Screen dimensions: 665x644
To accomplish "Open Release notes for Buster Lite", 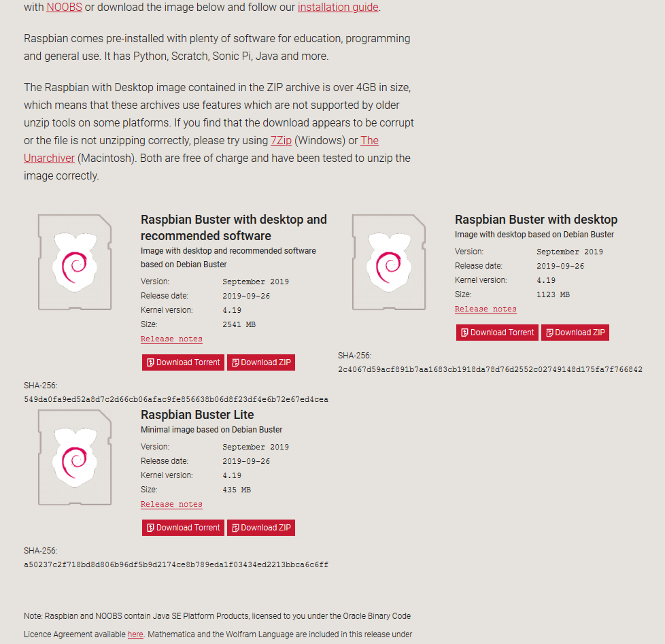I will coord(171,504).
